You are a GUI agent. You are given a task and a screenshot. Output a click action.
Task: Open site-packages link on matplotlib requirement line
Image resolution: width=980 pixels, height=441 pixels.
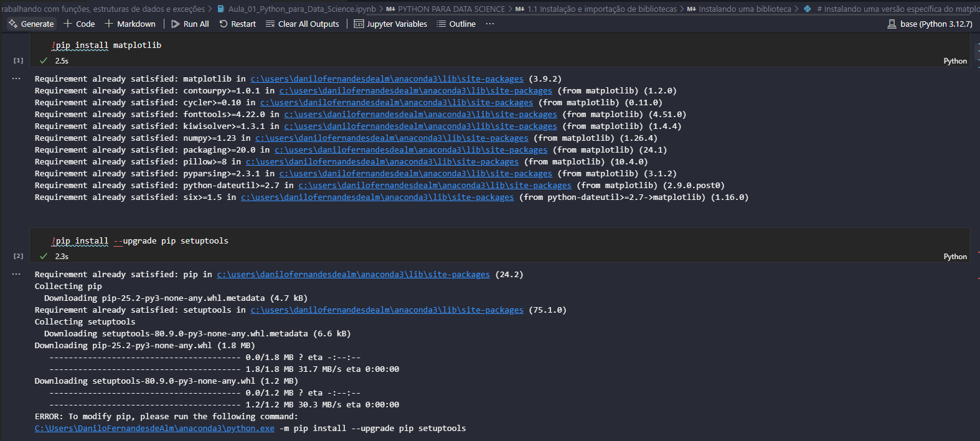click(x=387, y=79)
